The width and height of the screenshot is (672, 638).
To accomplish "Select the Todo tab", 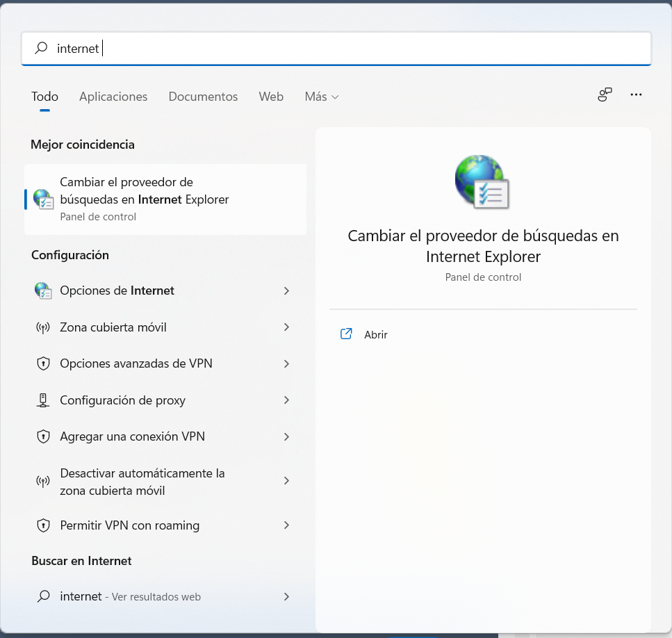I will 44,97.
